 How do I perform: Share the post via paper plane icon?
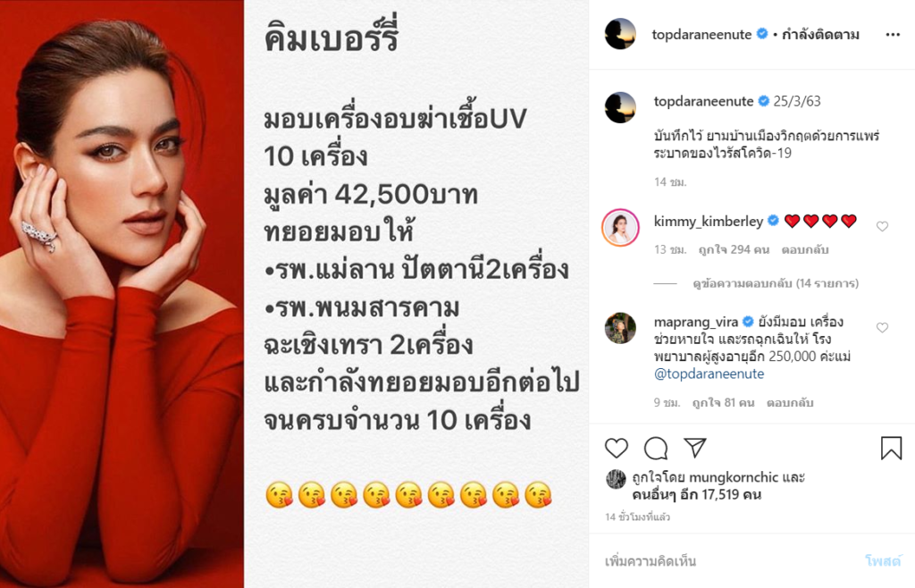pos(695,448)
